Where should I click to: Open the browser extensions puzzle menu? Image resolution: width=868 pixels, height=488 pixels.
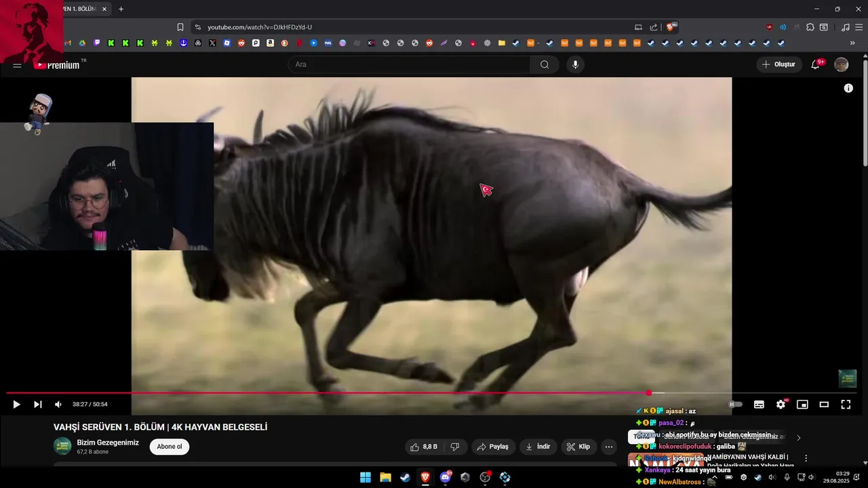(x=810, y=27)
